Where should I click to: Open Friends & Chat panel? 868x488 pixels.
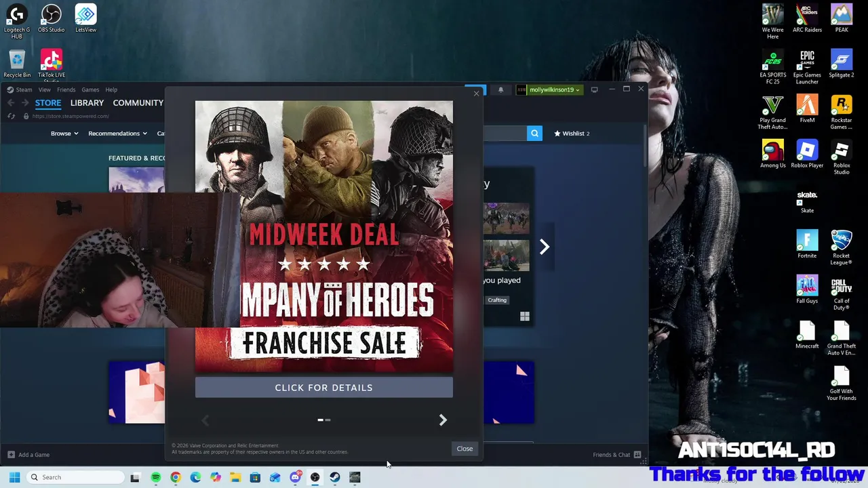pos(616,455)
